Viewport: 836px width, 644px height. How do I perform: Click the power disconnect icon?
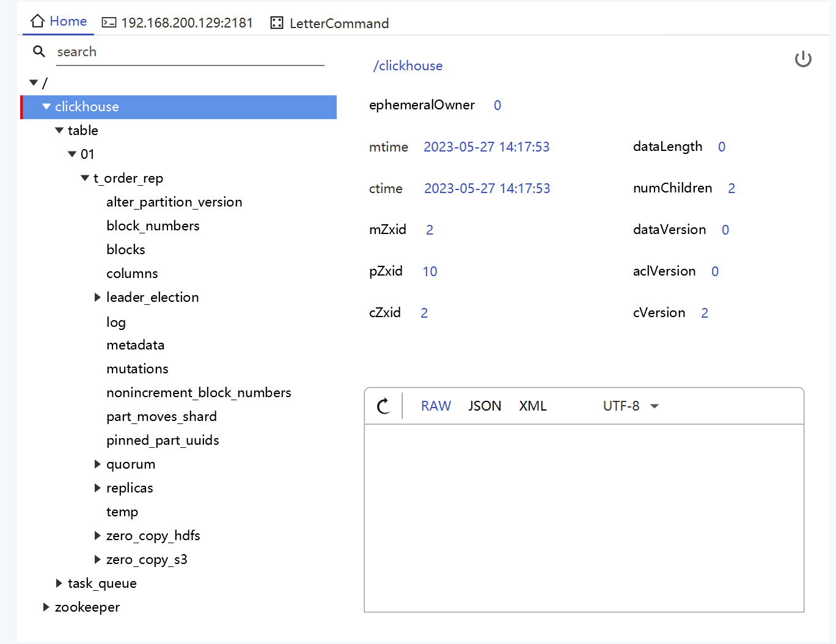click(802, 59)
